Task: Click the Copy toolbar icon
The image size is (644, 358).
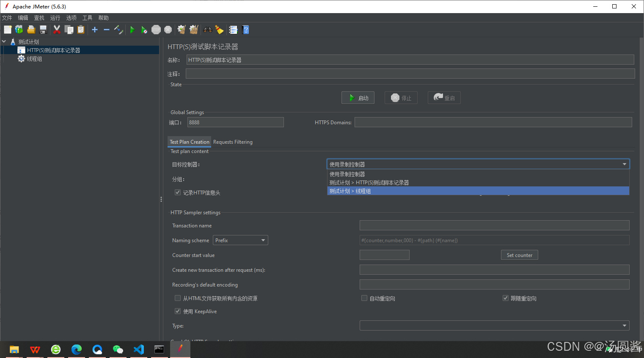Action: click(x=69, y=30)
